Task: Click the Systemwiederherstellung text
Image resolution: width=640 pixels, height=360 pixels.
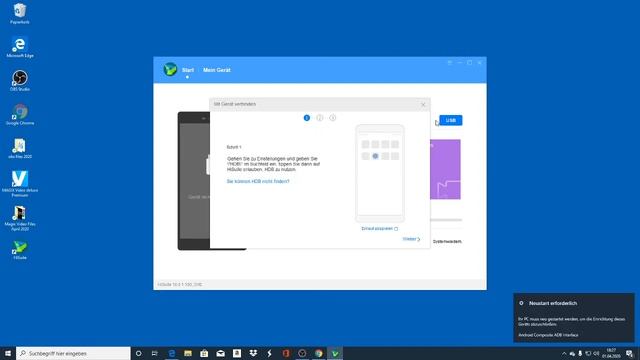Action: pos(447,242)
